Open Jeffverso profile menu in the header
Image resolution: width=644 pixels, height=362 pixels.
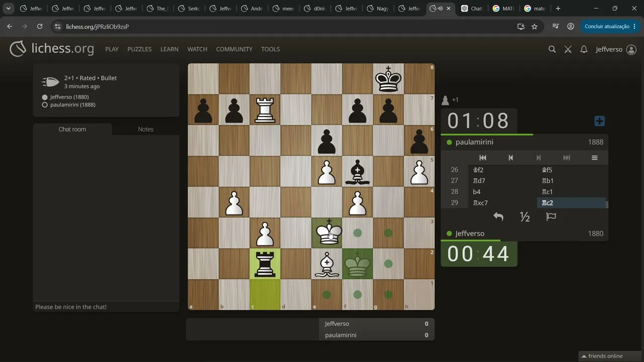(616, 49)
